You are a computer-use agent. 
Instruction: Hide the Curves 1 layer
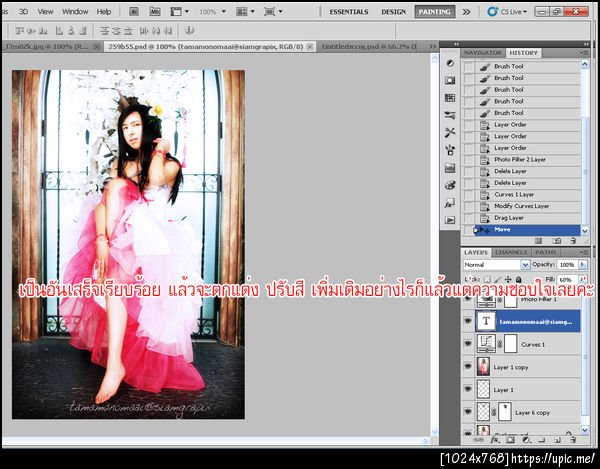(468, 344)
